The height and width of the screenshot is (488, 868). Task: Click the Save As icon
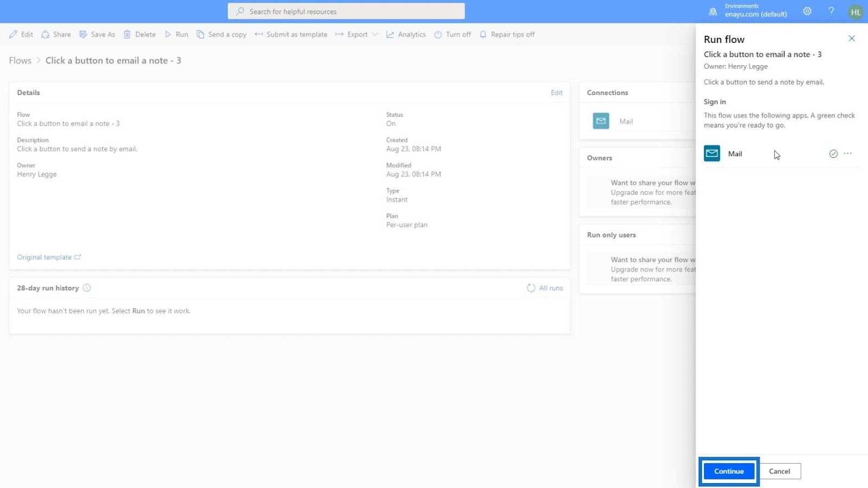(x=83, y=34)
